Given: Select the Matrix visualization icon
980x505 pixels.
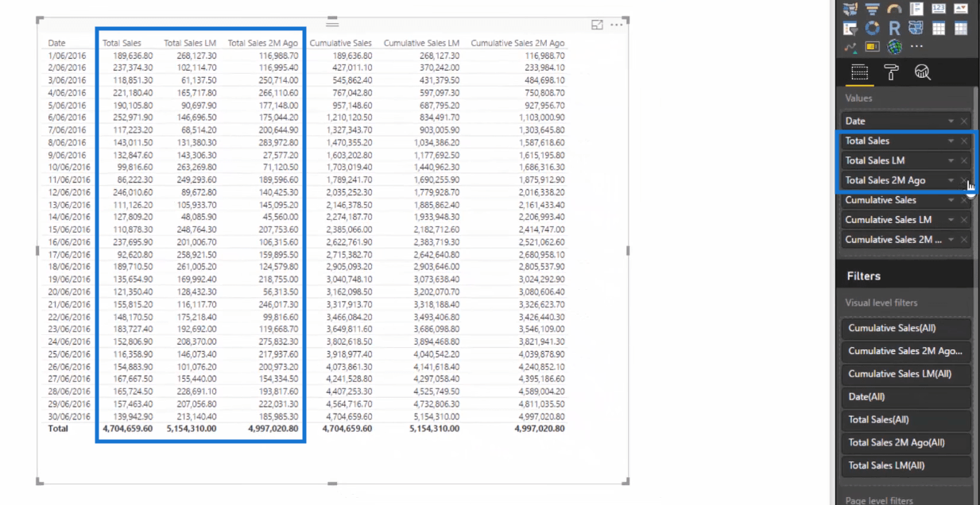Looking at the screenshot, I should (961, 29).
